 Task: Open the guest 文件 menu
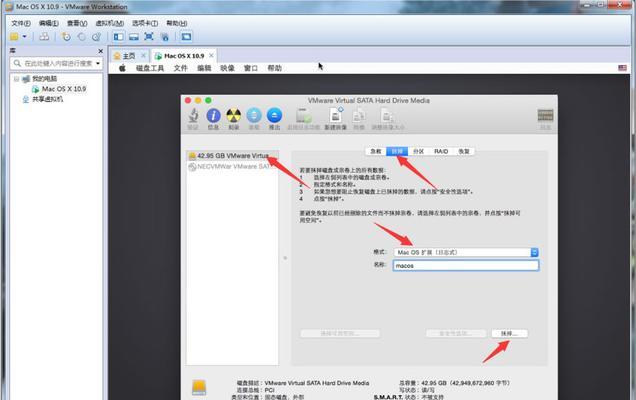click(180, 68)
